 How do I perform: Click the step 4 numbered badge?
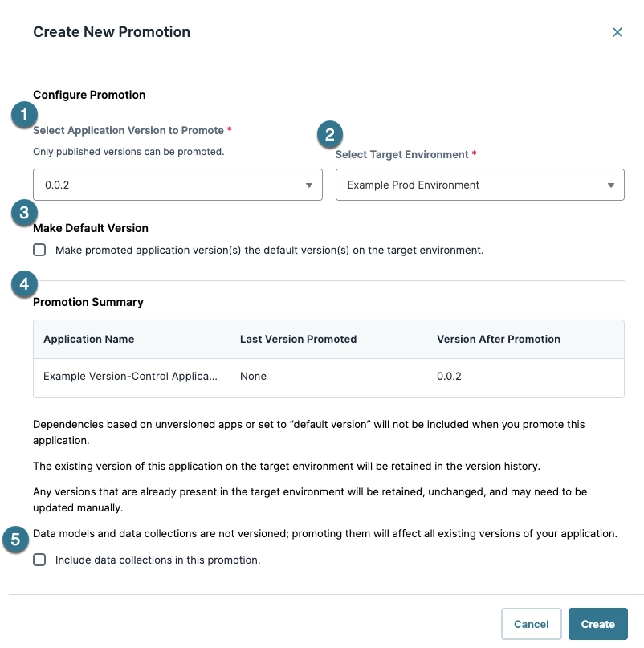[24, 283]
